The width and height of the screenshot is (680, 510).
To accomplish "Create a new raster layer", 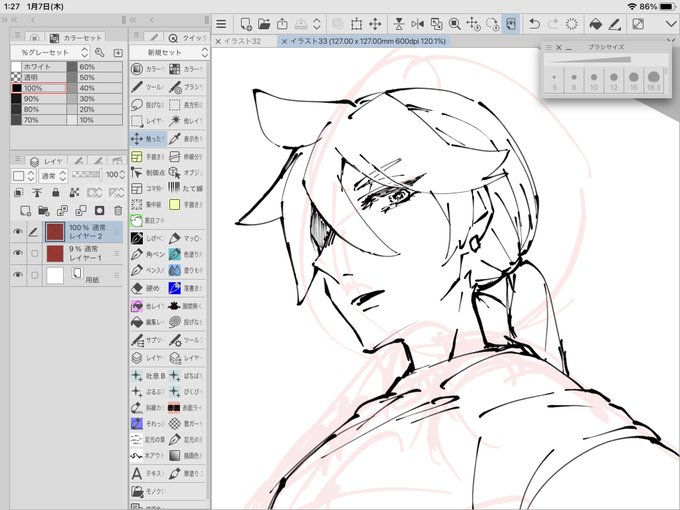I will coord(25,211).
